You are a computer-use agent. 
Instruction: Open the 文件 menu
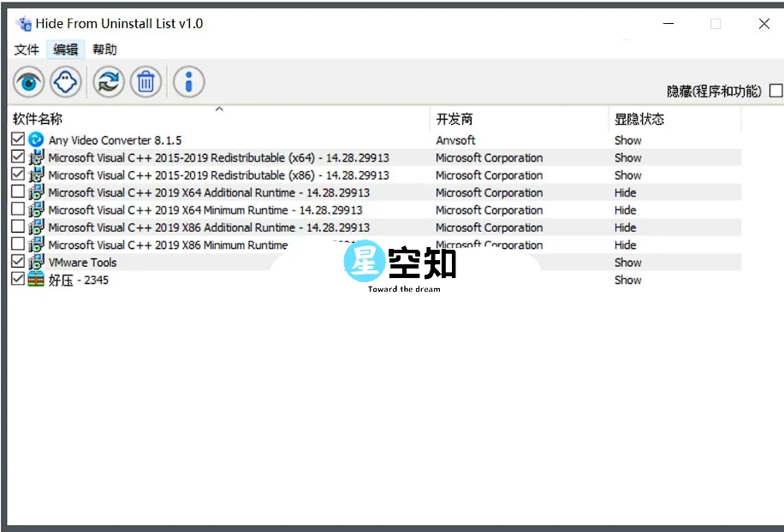click(27, 50)
